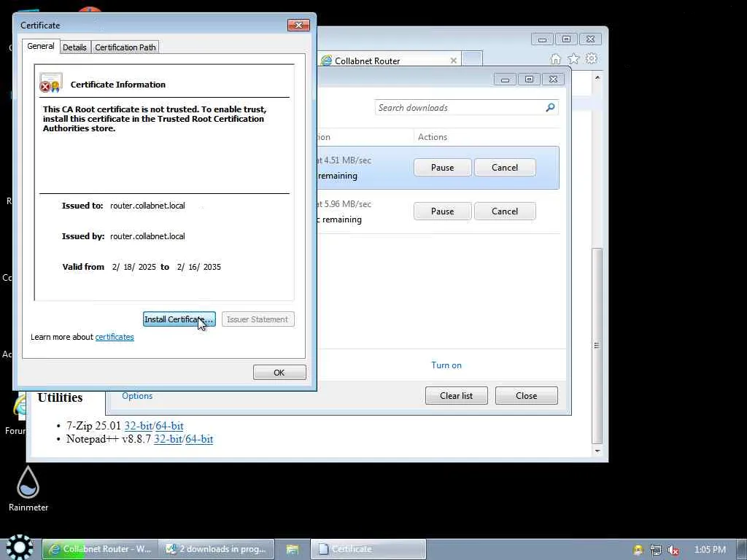Open the Certification Path tab
The width and height of the screenshot is (747, 560).
click(x=125, y=47)
